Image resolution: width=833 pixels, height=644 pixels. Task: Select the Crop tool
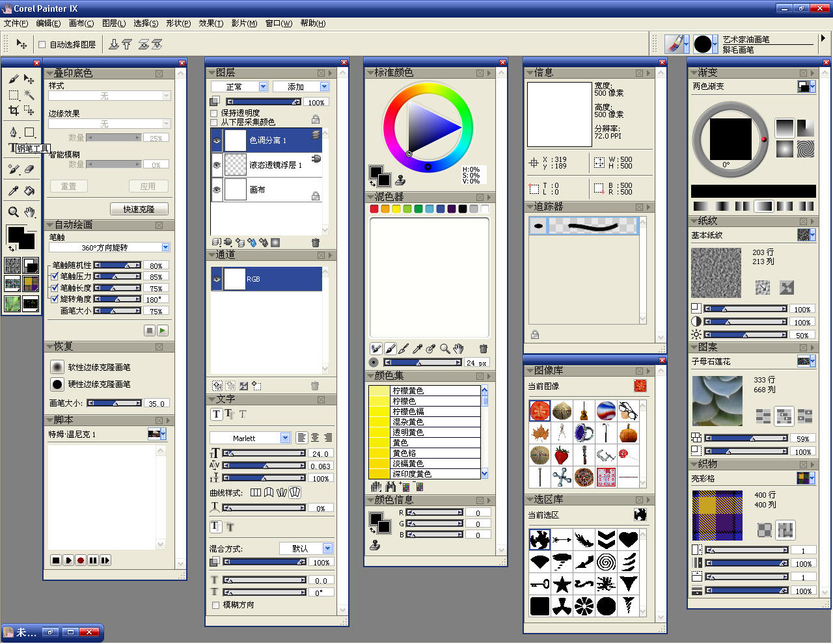[13, 111]
